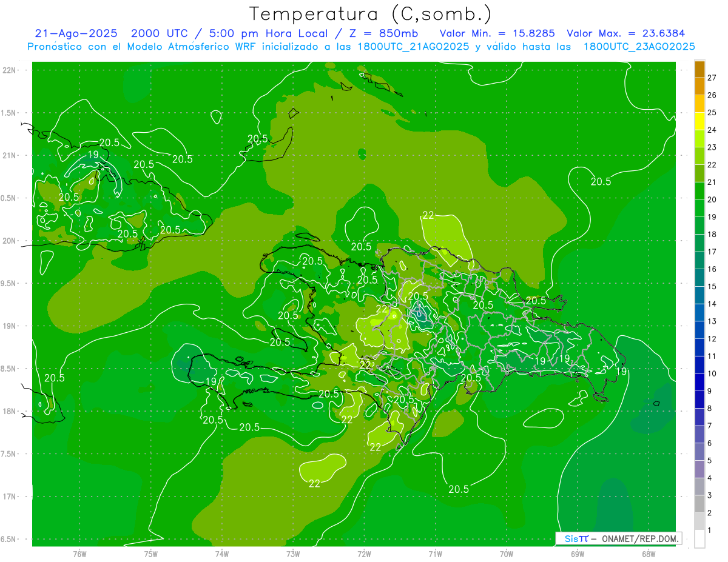Image resolution: width=728 pixels, height=562 pixels.
Task: Click the "Valor Max. = 23.6384" value
Action: (626, 33)
